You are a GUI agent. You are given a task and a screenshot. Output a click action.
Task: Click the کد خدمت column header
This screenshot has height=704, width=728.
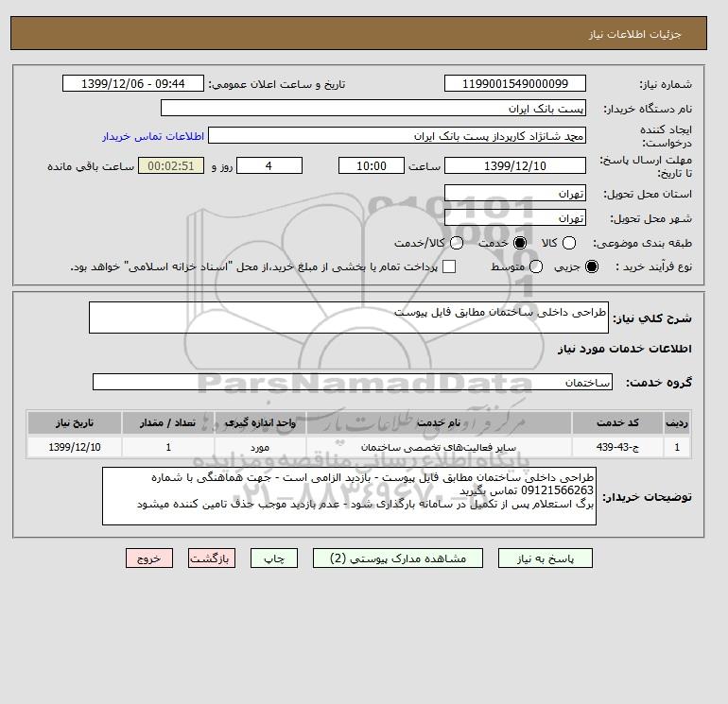[x=617, y=422]
